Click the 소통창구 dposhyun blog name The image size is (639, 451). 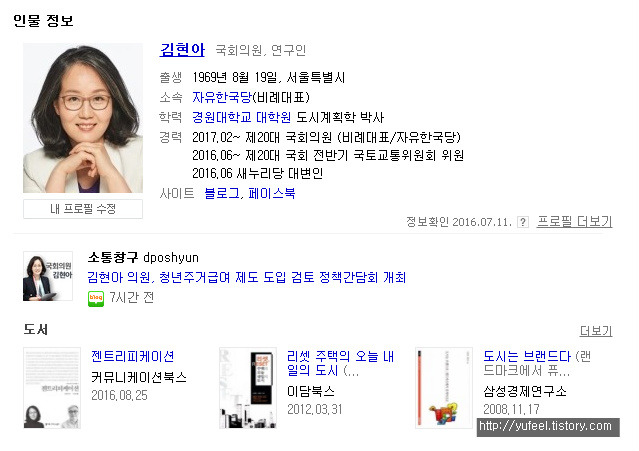point(143,257)
